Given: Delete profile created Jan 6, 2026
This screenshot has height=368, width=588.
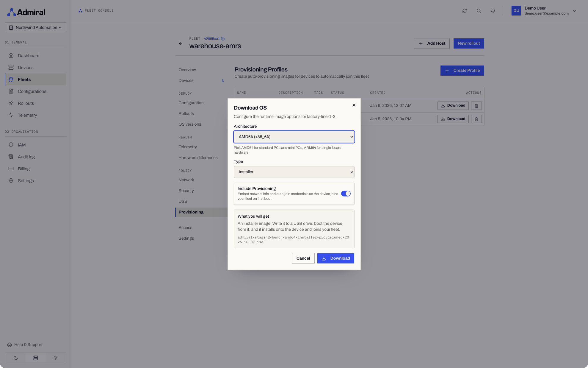Looking at the screenshot, I should point(476,106).
